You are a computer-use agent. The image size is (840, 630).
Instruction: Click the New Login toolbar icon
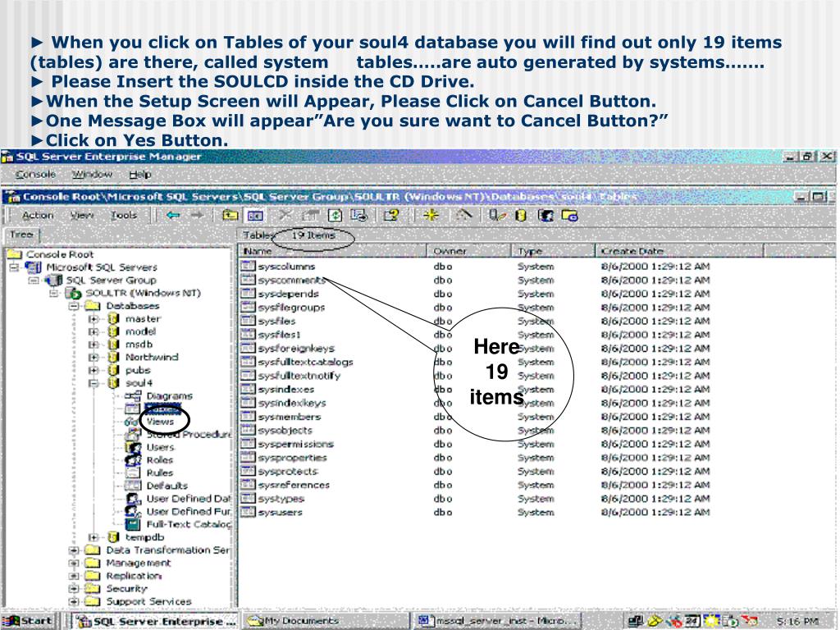(546, 216)
